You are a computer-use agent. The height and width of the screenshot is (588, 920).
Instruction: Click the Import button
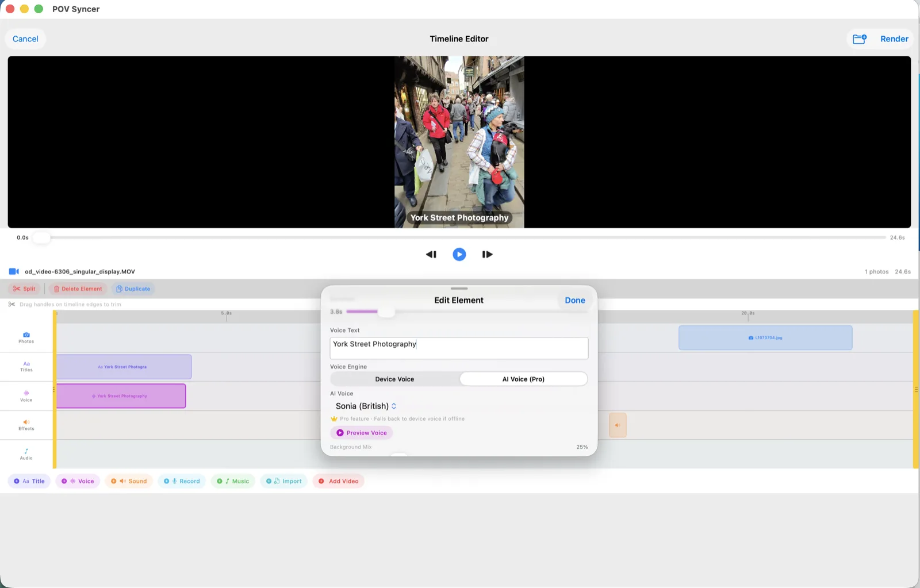283,482
